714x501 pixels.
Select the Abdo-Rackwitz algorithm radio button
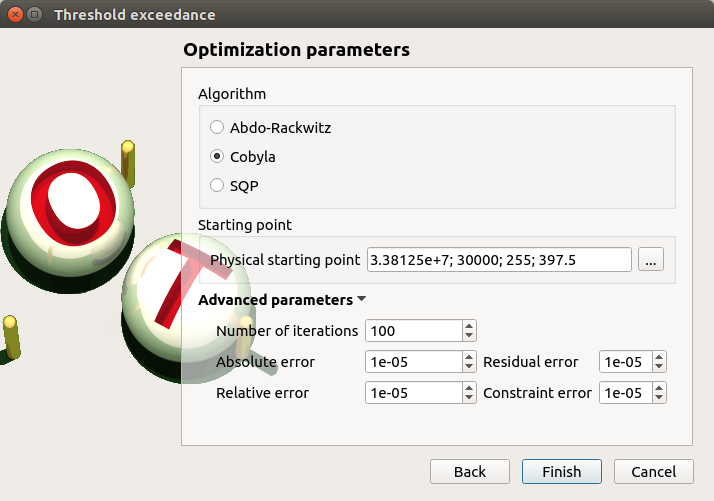(217, 128)
